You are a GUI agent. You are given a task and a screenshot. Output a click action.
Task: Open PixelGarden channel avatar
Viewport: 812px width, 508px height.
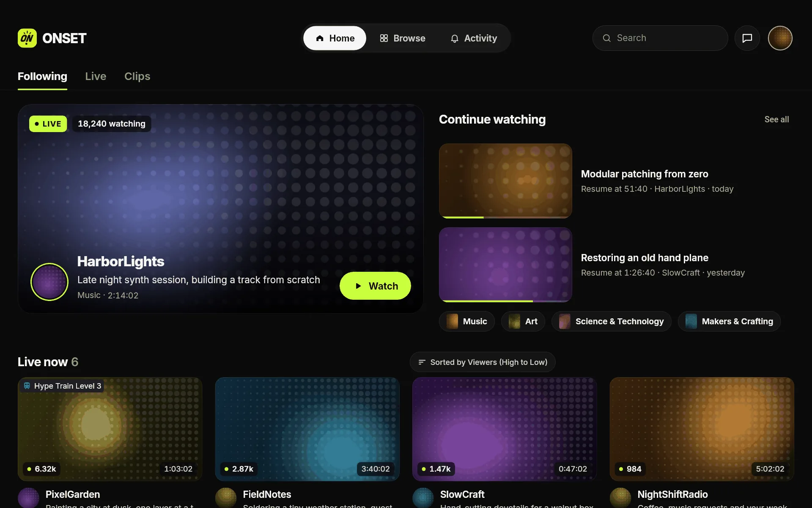29,498
